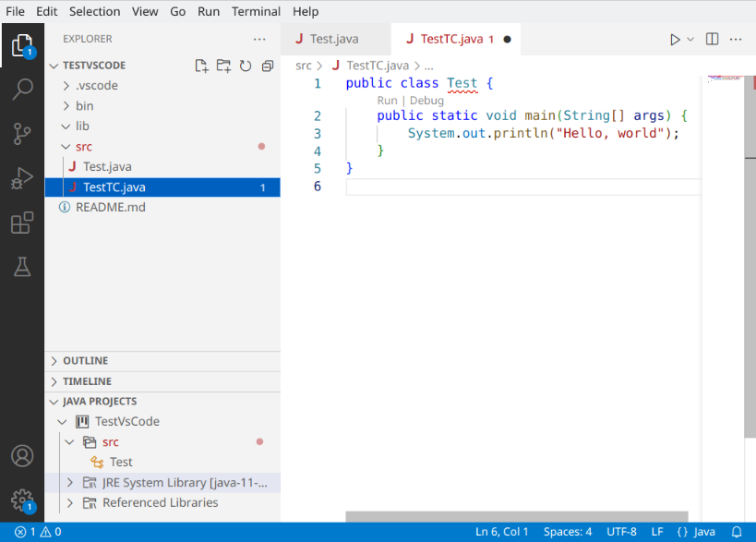The height and width of the screenshot is (542, 756).
Task: Collapse the TestVsCode project node
Action: pyautogui.click(x=62, y=422)
